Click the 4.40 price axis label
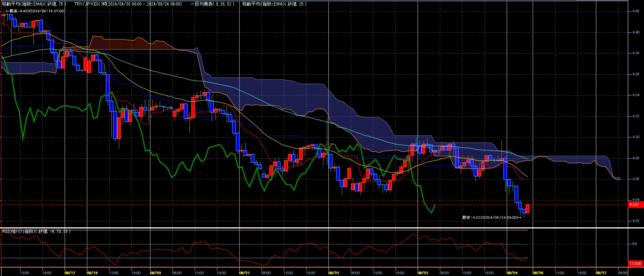This screenshot has height=276, width=644. coord(635,32)
